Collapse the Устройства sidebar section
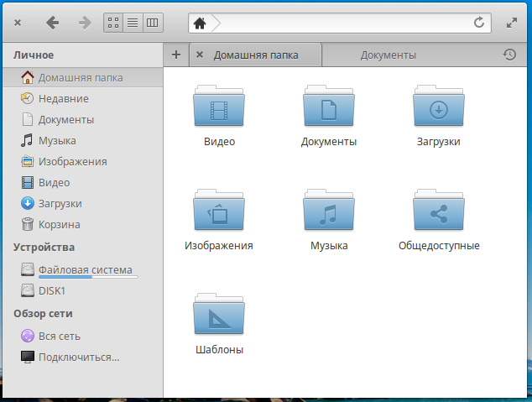This screenshot has width=532, height=402. pos(44,247)
